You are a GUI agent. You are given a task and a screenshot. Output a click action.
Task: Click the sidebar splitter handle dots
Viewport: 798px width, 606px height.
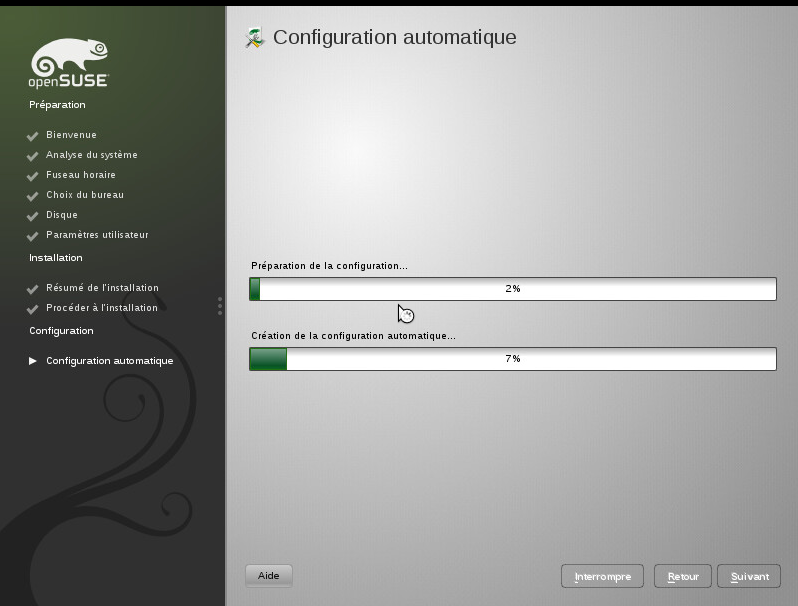pos(220,306)
